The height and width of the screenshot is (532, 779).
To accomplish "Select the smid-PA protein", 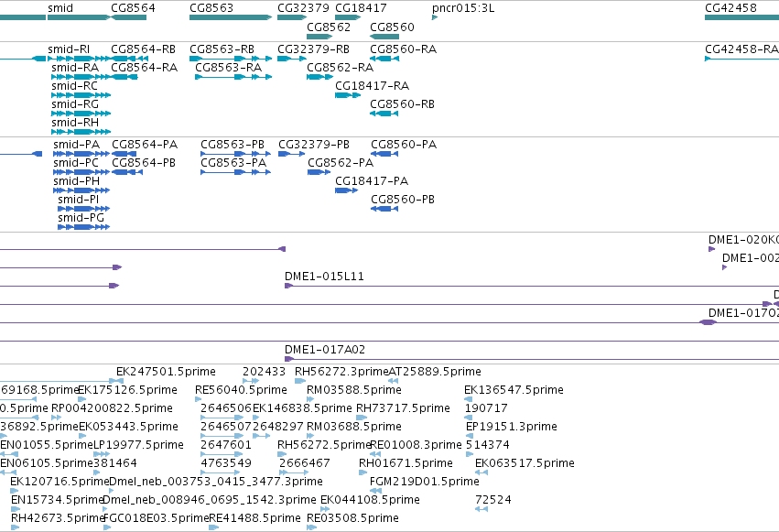I will click(77, 145).
